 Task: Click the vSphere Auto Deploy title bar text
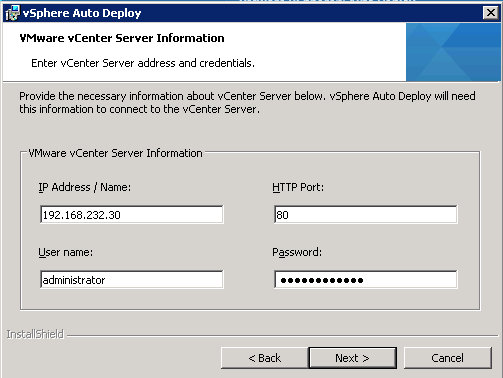tap(82, 13)
